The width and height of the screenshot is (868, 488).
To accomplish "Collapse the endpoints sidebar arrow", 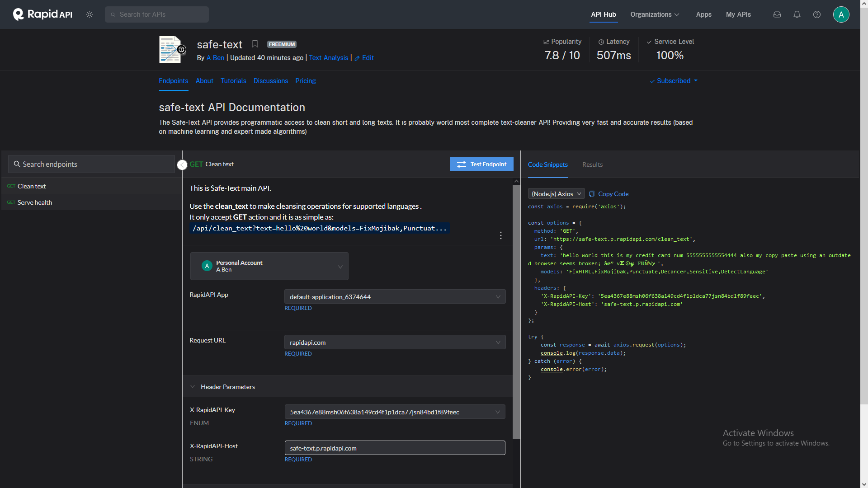I will click(x=182, y=165).
